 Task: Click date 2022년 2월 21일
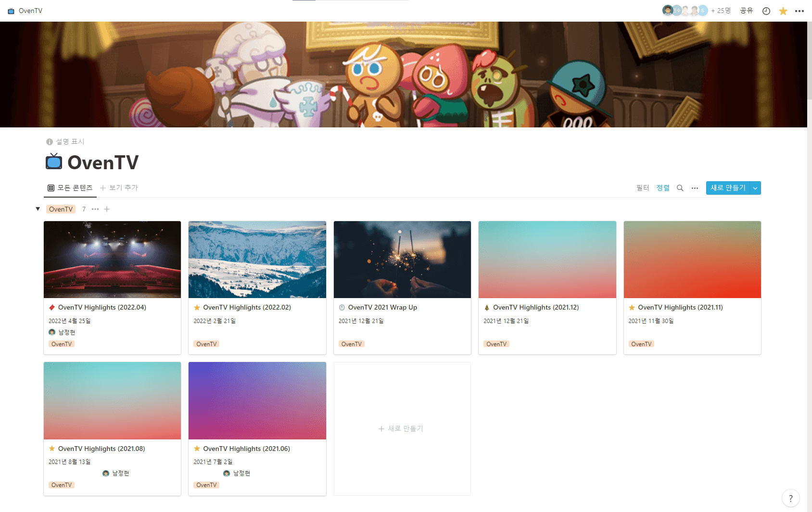[215, 321]
